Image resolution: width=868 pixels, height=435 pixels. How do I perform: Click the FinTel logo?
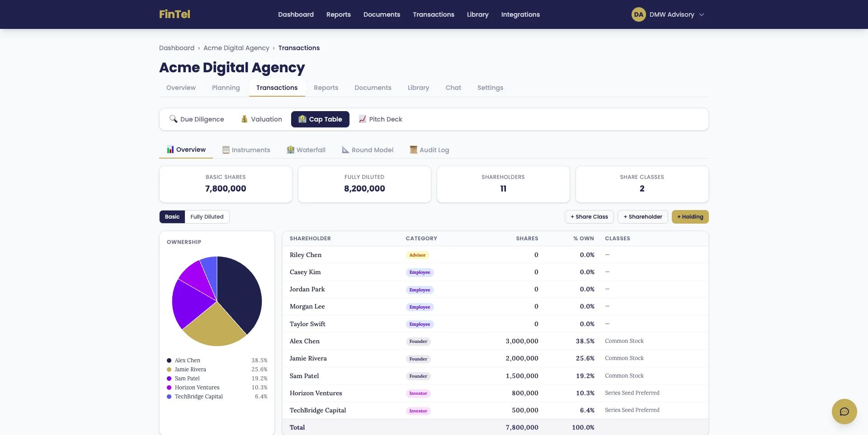175,14
